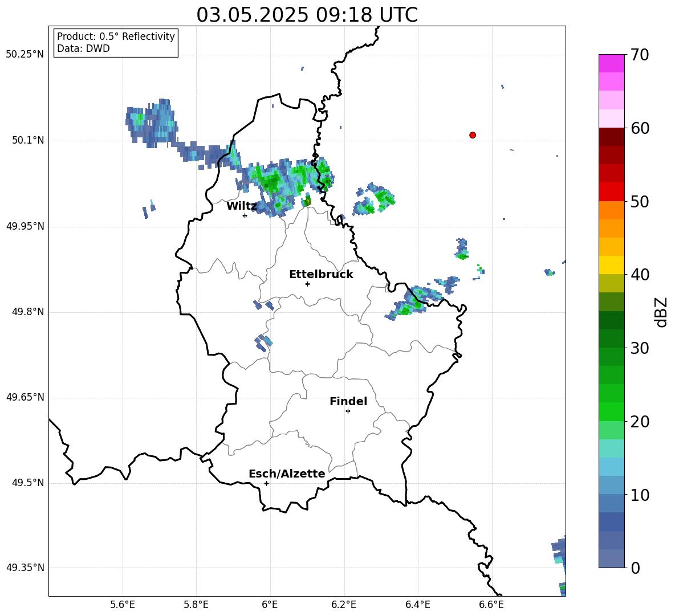
Task: Click the 49.35°N latitude label
Action: pos(25,568)
